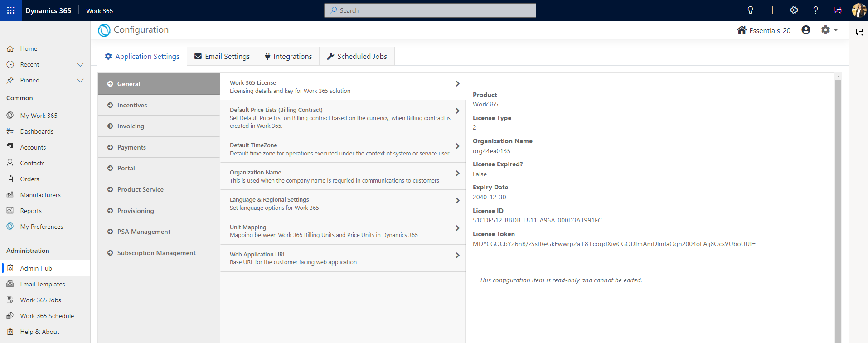Click into the Search box

(x=430, y=10)
